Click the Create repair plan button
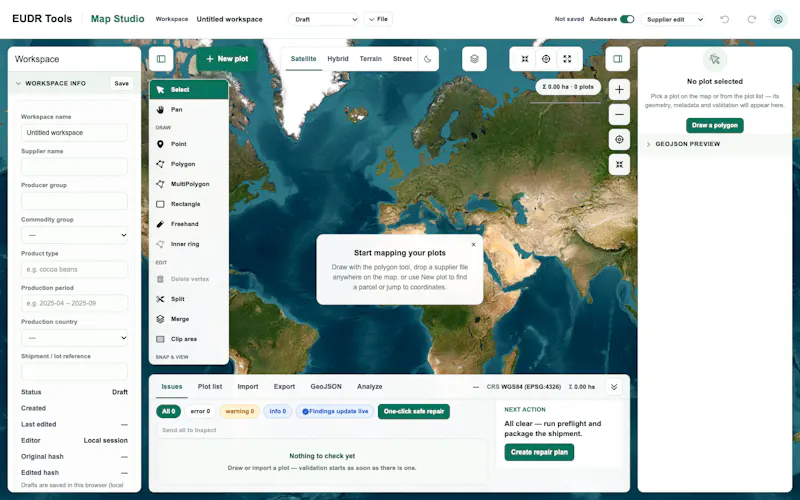Screen dimensions: 800x500 [x=539, y=452]
